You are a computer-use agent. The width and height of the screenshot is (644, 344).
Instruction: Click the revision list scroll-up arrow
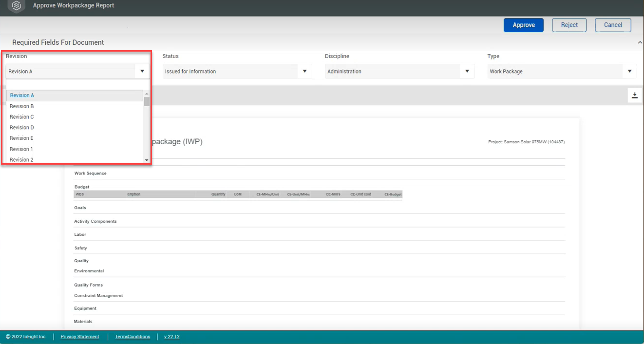(x=147, y=94)
